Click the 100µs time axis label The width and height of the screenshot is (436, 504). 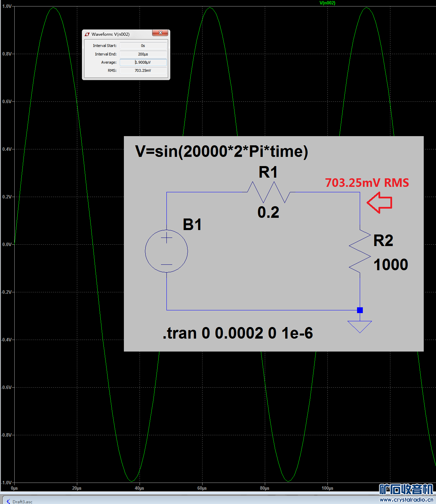(x=327, y=488)
